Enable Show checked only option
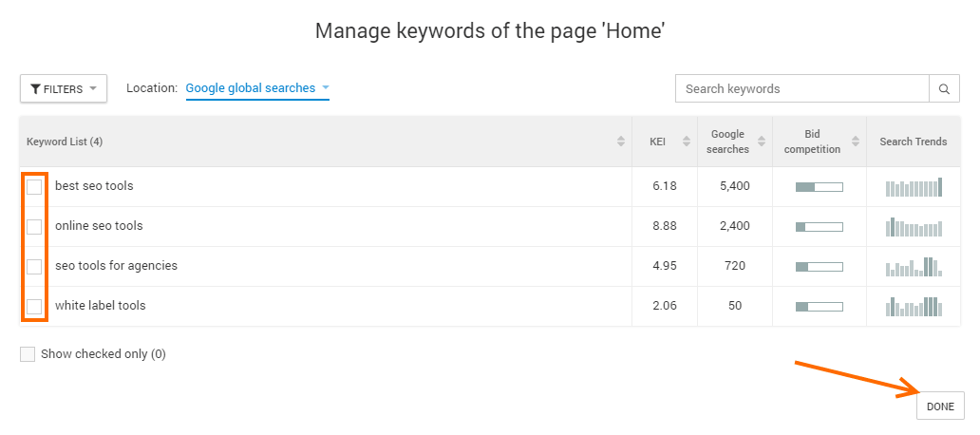This screenshot has height=435, width=980. pos(28,354)
